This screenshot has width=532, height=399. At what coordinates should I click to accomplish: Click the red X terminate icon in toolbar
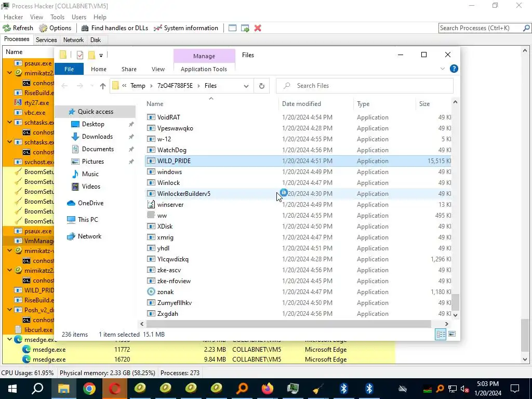point(258,28)
